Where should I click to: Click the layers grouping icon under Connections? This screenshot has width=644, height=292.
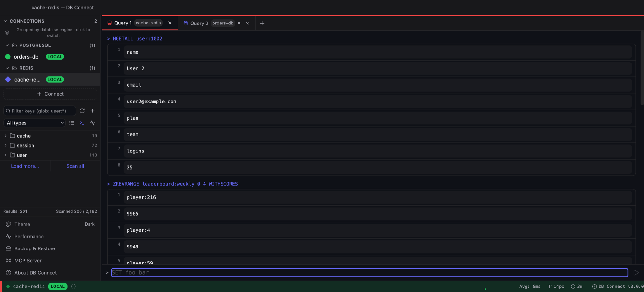(x=7, y=33)
